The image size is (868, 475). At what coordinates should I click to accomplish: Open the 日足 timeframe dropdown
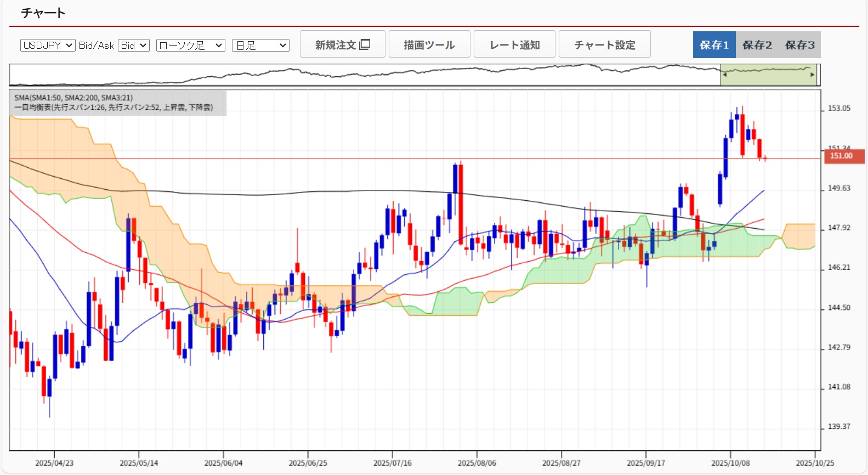tap(260, 46)
